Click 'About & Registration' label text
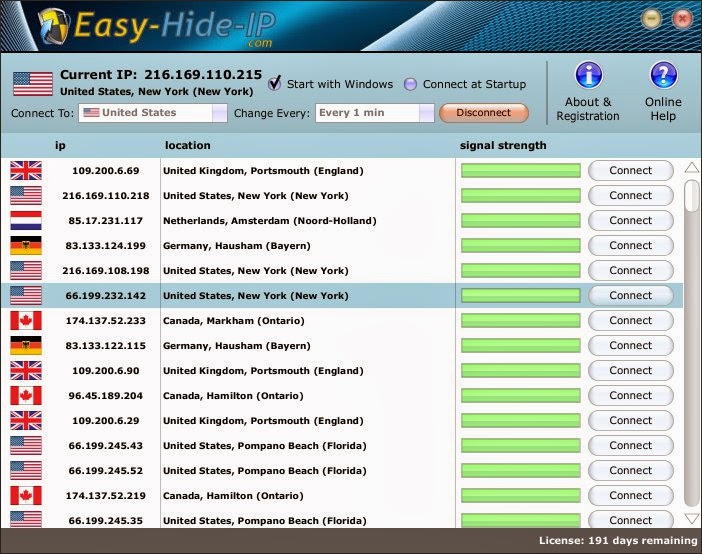The width and height of the screenshot is (702, 554). [588, 109]
